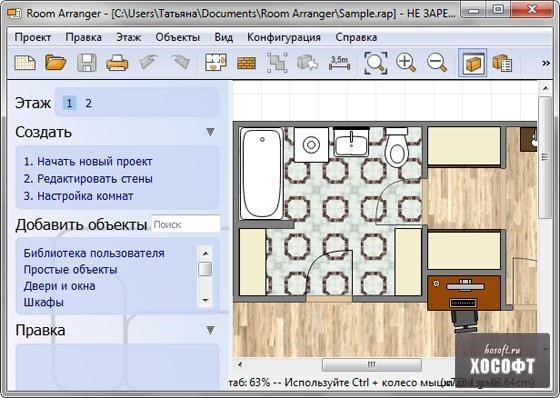Viewport: 560px width, 398px height.
Task: Click the object grouping squares icon
Action: tap(277, 63)
